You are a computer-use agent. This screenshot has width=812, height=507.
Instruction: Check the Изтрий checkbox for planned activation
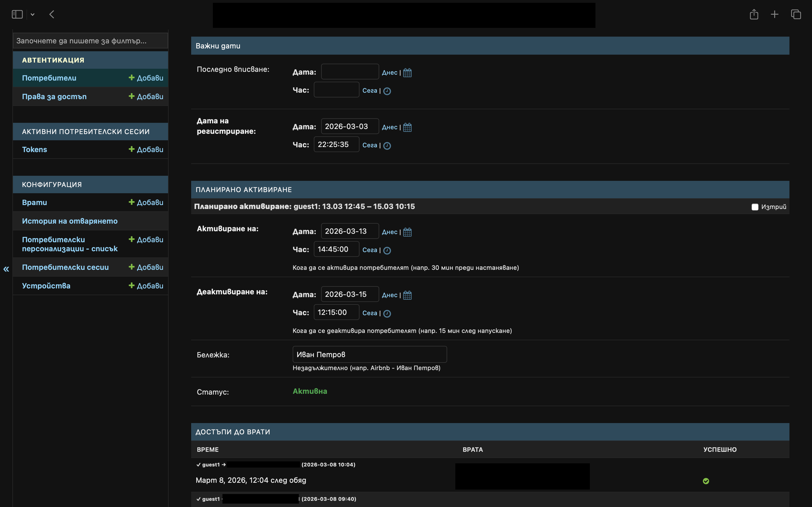pyautogui.click(x=755, y=207)
